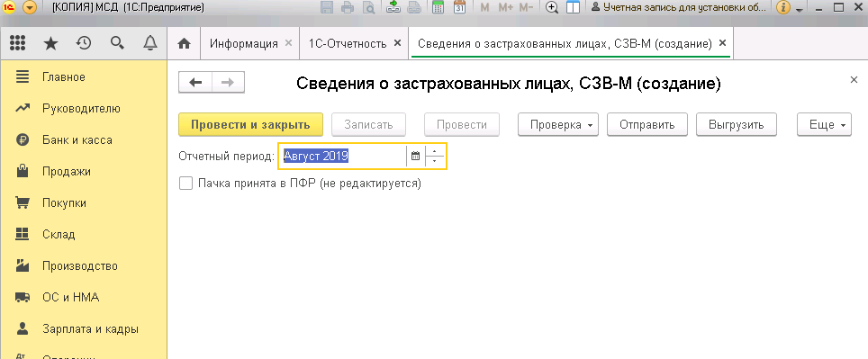Click the shopping cart Покупки icon
Image resolution: width=868 pixels, height=359 pixels.
[23, 203]
